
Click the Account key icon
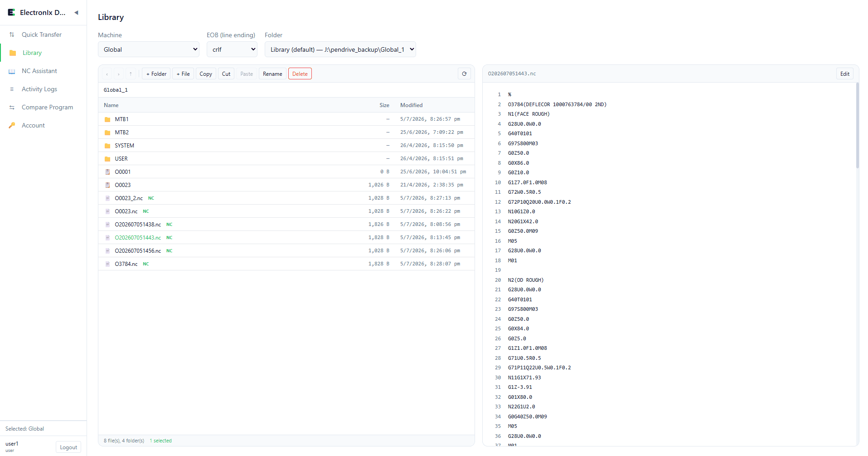[12, 125]
